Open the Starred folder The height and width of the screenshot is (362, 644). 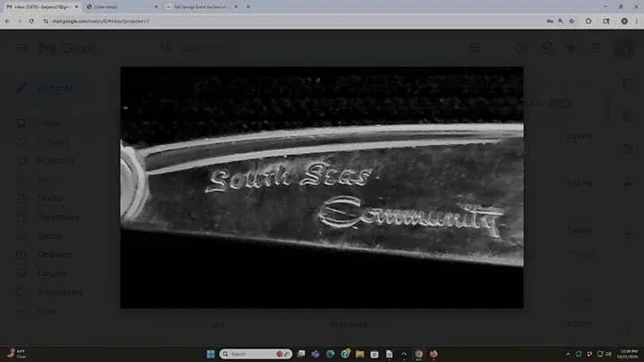click(54, 142)
